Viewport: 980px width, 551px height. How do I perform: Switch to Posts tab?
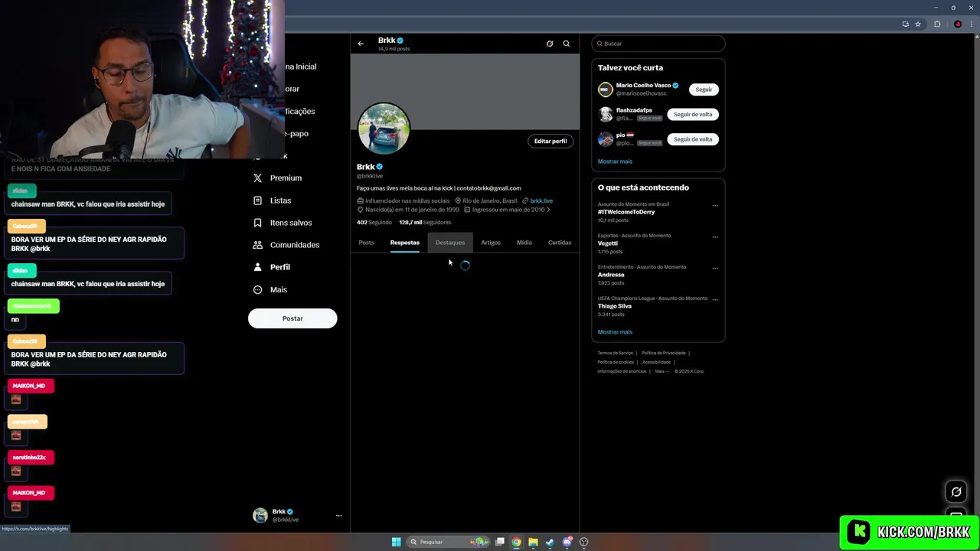pos(366,243)
